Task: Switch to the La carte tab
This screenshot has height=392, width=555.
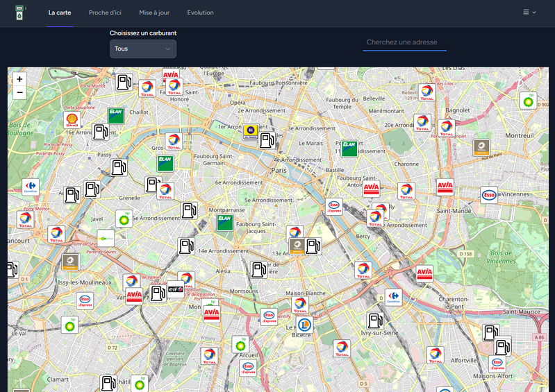Action: pos(60,12)
